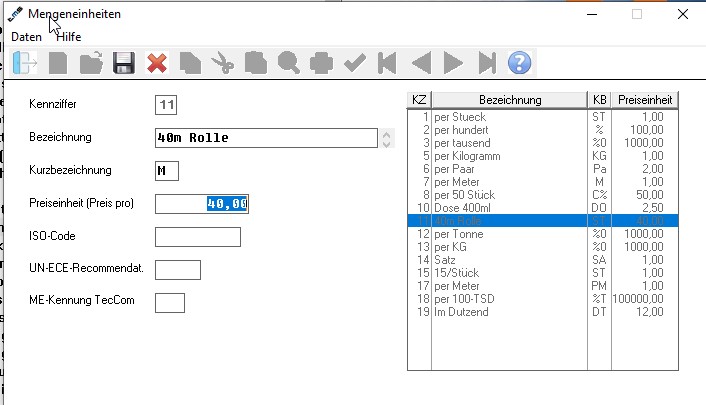Select the 15/Stück row
The height and width of the screenshot is (405, 706).
[x=543, y=273]
